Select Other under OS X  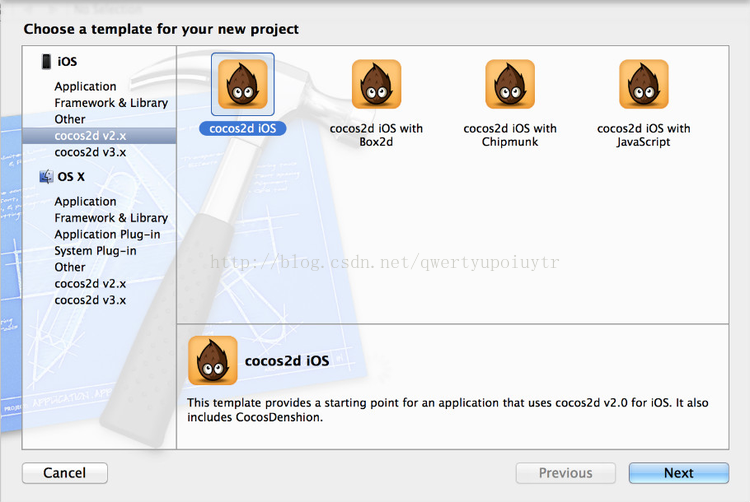pyautogui.click(x=70, y=267)
